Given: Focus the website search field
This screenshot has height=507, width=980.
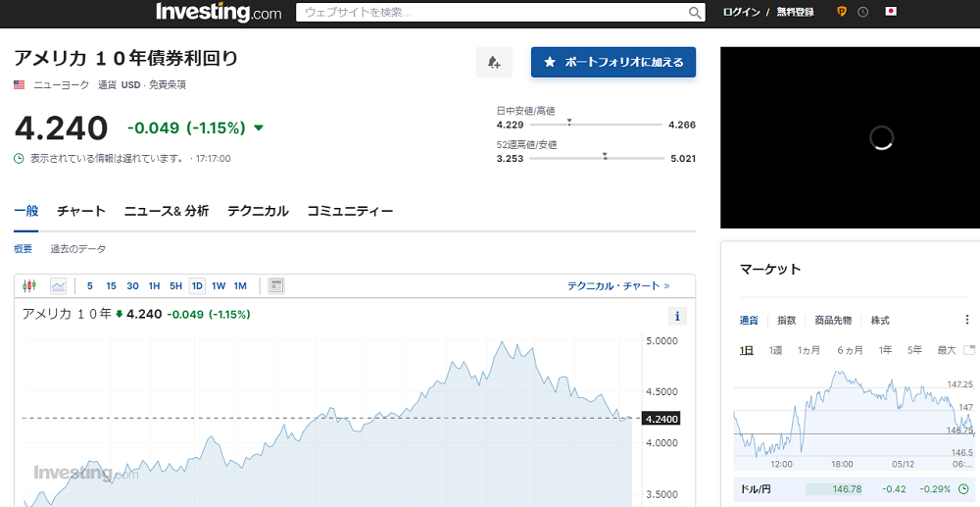Looking at the screenshot, I should [x=500, y=13].
